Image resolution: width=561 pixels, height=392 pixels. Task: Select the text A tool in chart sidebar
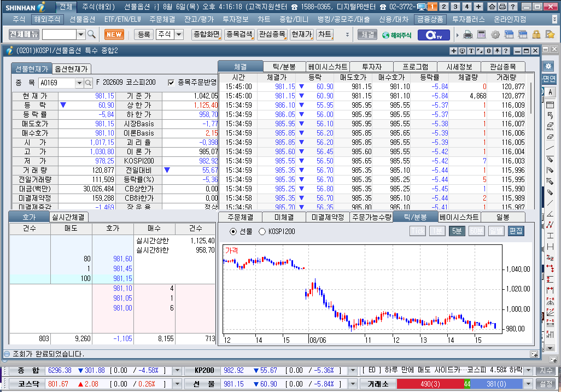click(x=550, y=92)
